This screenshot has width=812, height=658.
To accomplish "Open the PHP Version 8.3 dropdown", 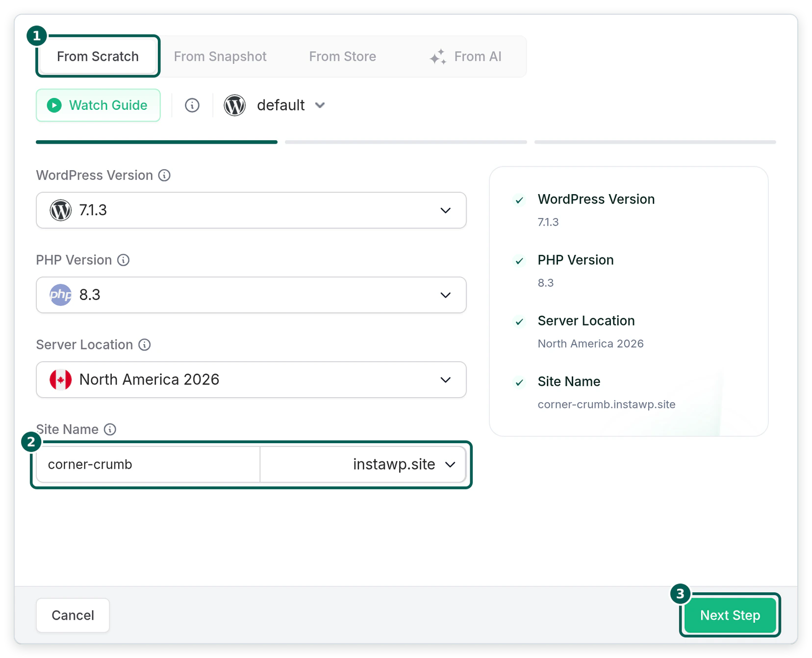I will [251, 295].
